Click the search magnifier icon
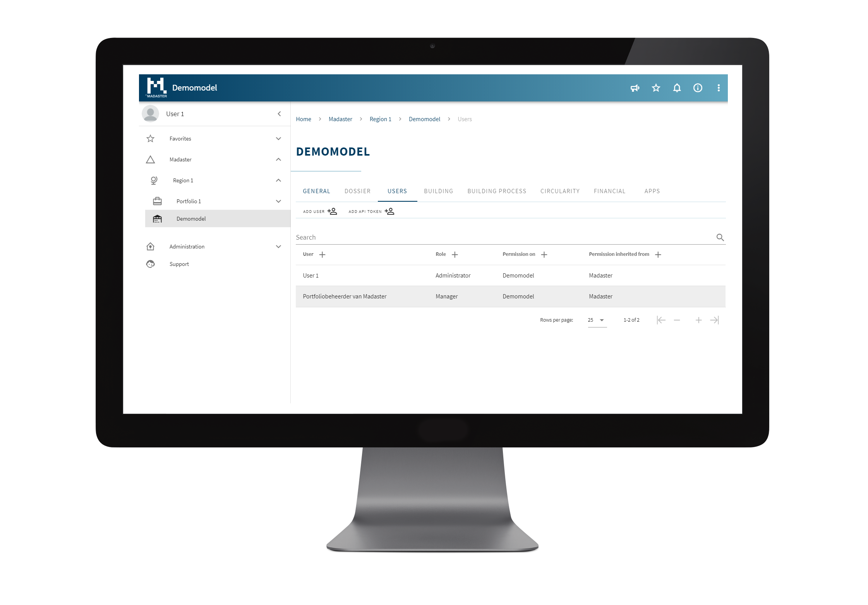This screenshot has height=605, width=868. (x=720, y=237)
